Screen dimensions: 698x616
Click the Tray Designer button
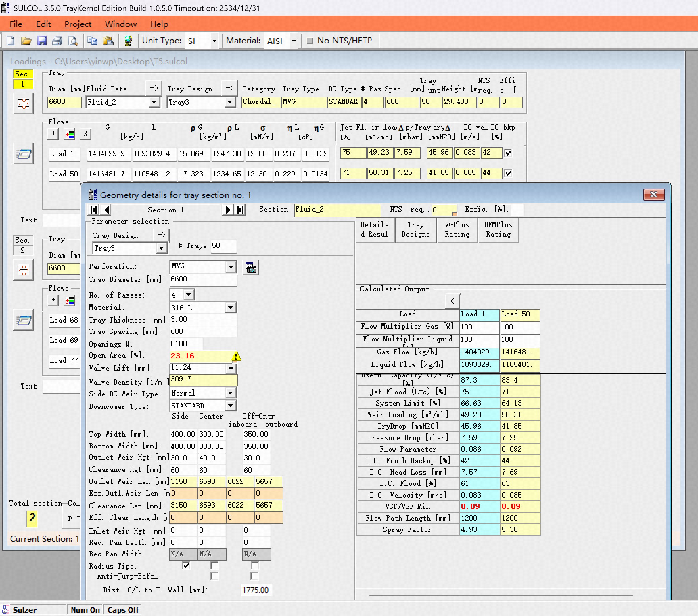(x=416, y=230)
